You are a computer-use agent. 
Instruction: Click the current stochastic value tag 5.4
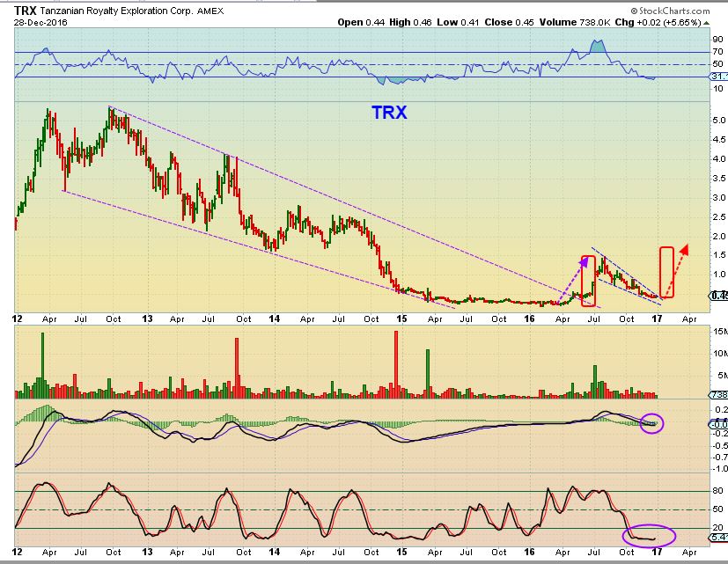[718, 538]
